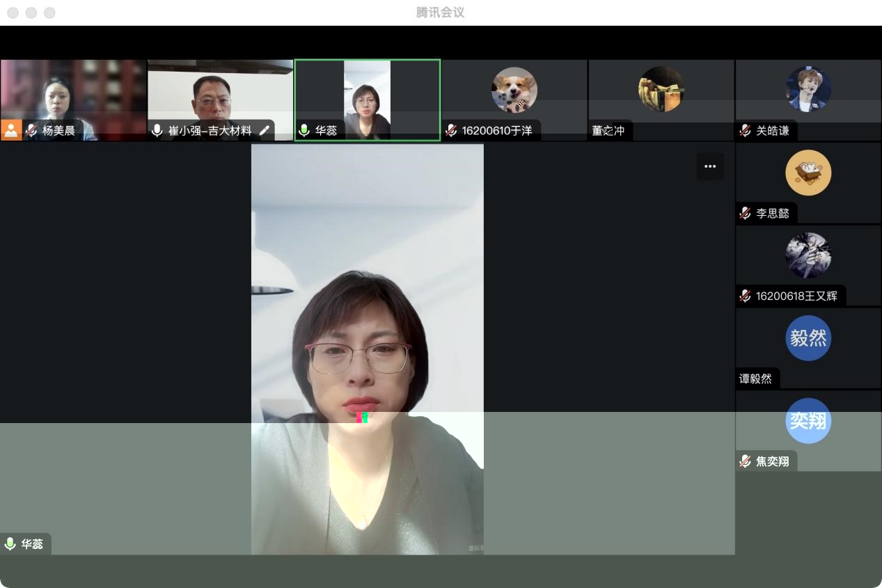Click the orange host badge on 杨美晨's tile

(x=11, y=130)
